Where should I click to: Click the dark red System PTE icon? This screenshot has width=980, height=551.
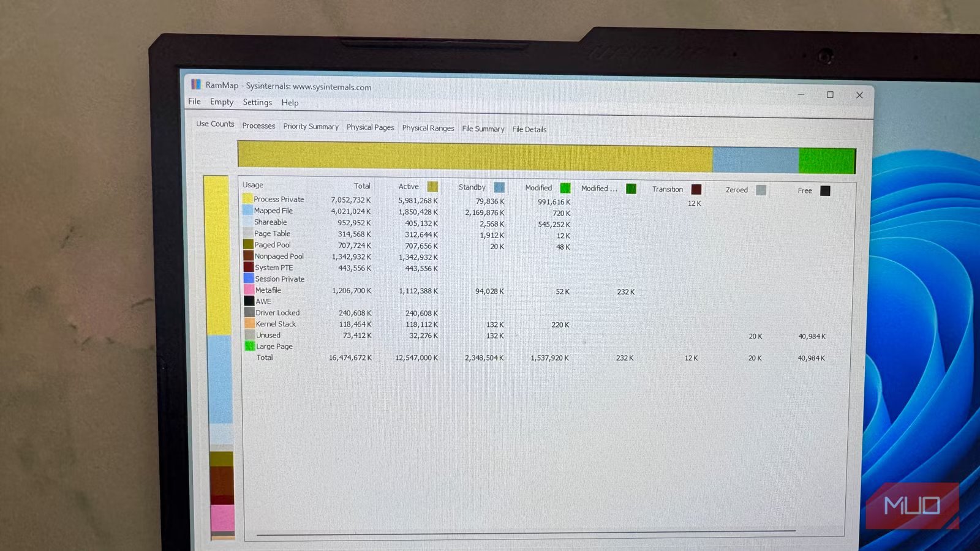pos(249,267)
